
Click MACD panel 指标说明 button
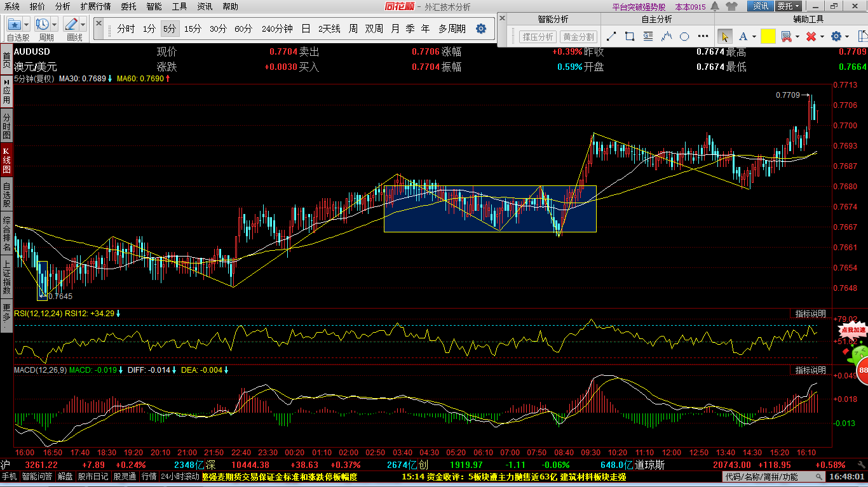click(810, 370)
